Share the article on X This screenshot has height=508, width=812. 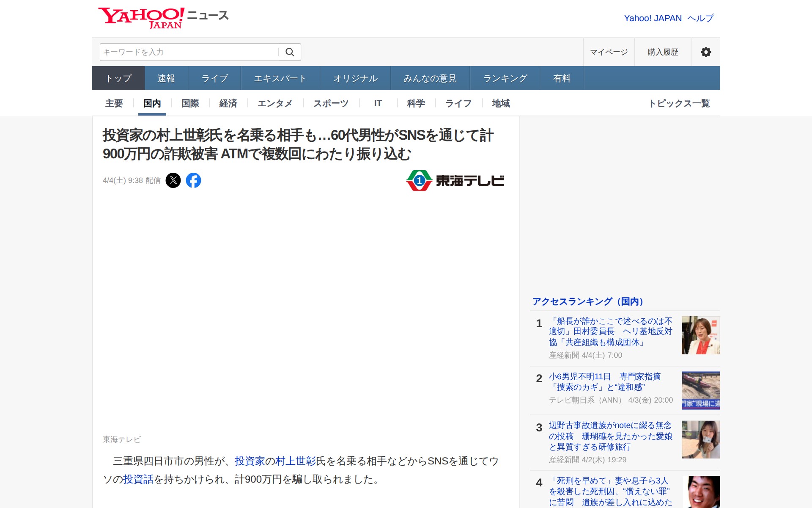pyautogui.click(x=174, y=180)
